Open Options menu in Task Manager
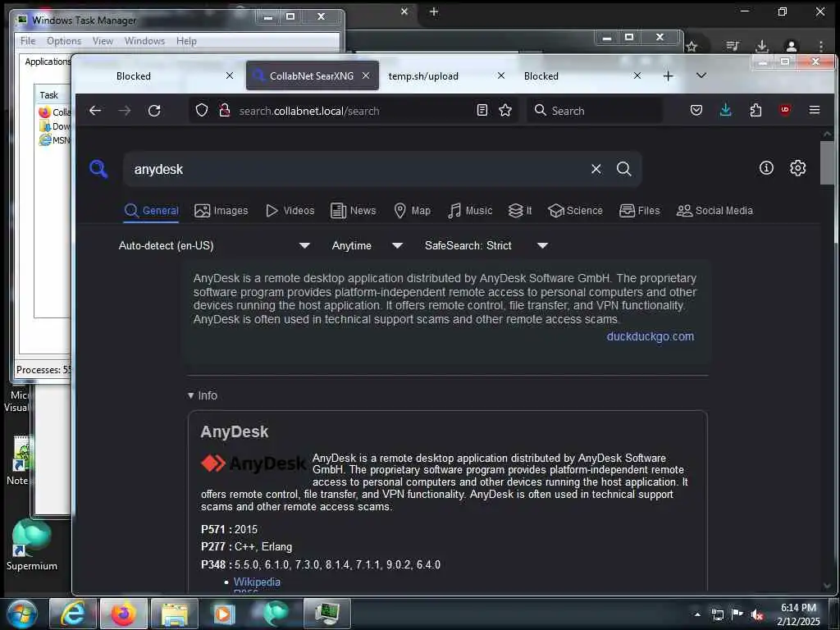840x630 pixels. click(64, 41)
